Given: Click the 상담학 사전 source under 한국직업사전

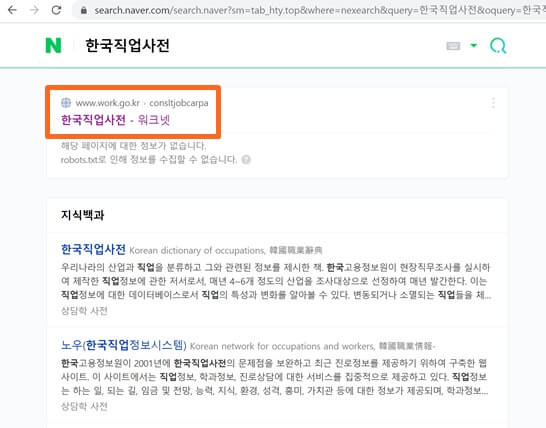Looking at the screenshot, I should click(x=84, y=311).
